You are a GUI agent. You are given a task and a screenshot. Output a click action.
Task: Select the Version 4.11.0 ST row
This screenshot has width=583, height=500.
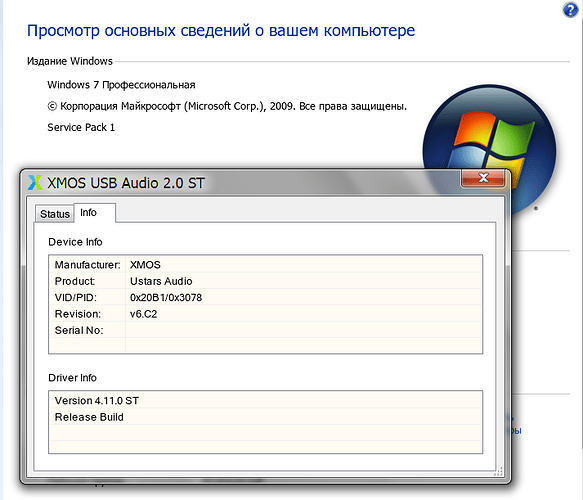click(x=265, y=400)
